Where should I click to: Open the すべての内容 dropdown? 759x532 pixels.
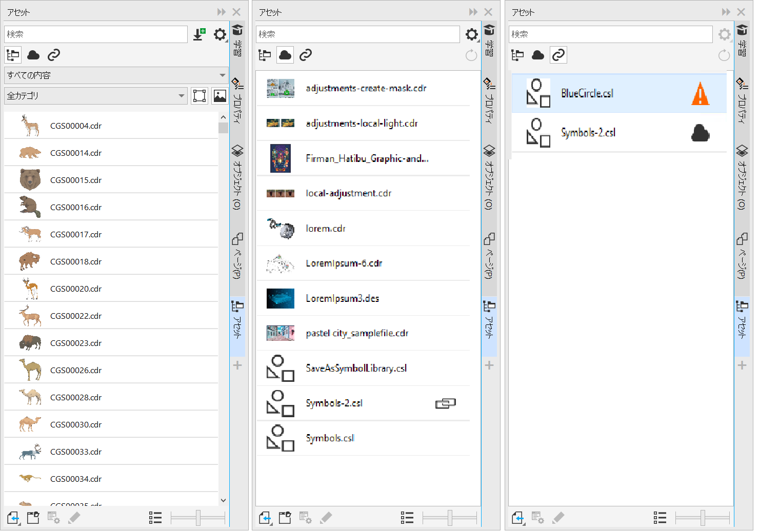(x=116, y=75)
